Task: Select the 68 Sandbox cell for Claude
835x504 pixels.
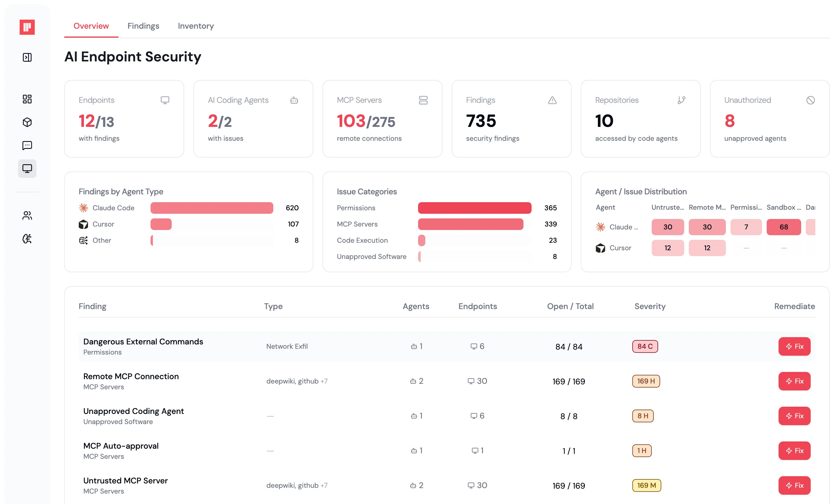Action: (783, 227)
